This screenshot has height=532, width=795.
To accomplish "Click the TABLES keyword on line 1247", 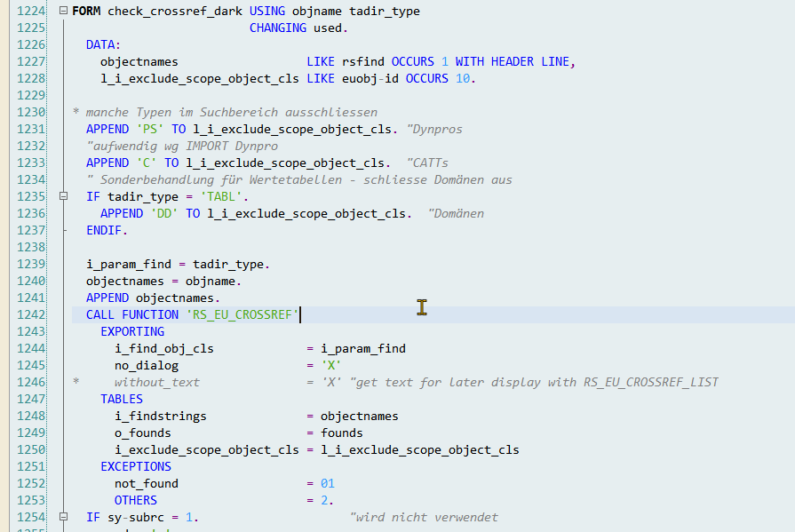I will (122, 399).
